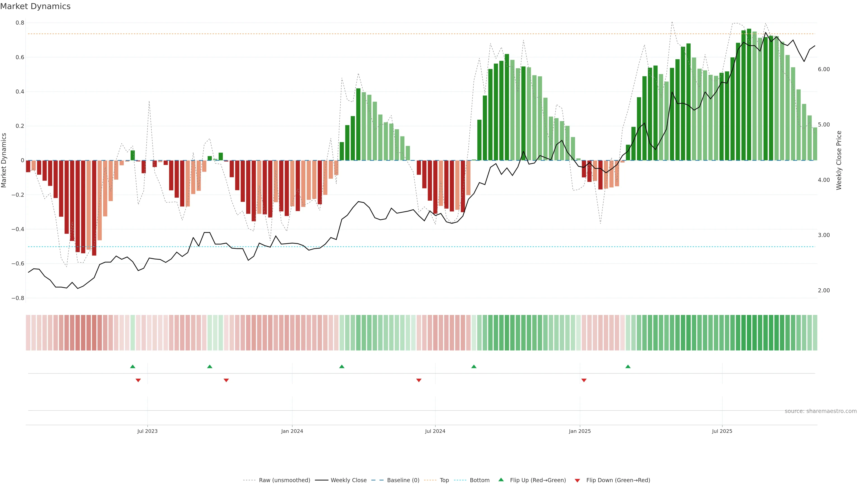
Task: Click the source: sharemaestro.com text
Action: tap(821, 411)
